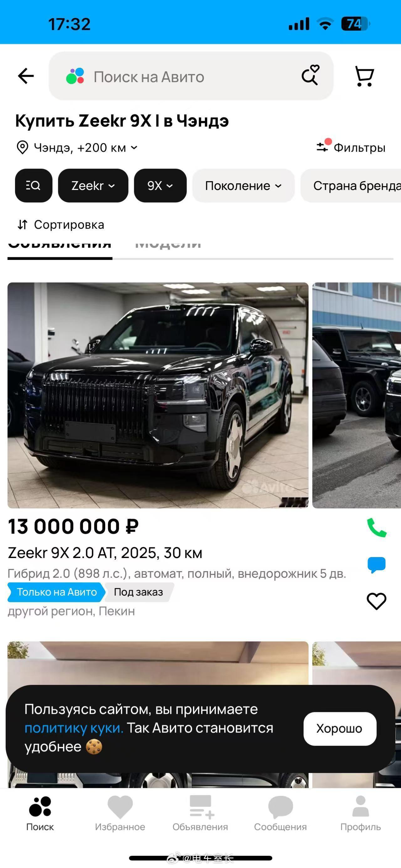This screenshot has width=401, height=868.
Task: Expand the Поколение dropdown chip
Action: click(243, 186)
